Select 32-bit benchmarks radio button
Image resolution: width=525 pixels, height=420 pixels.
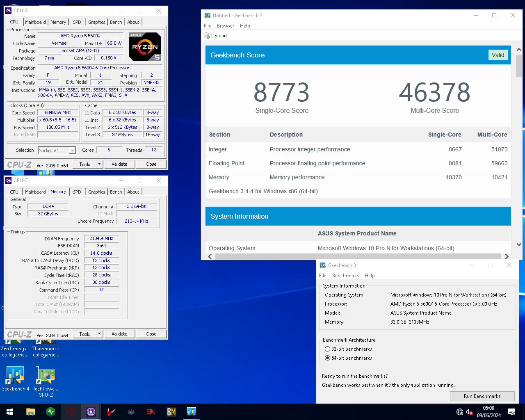pos(327,349)
